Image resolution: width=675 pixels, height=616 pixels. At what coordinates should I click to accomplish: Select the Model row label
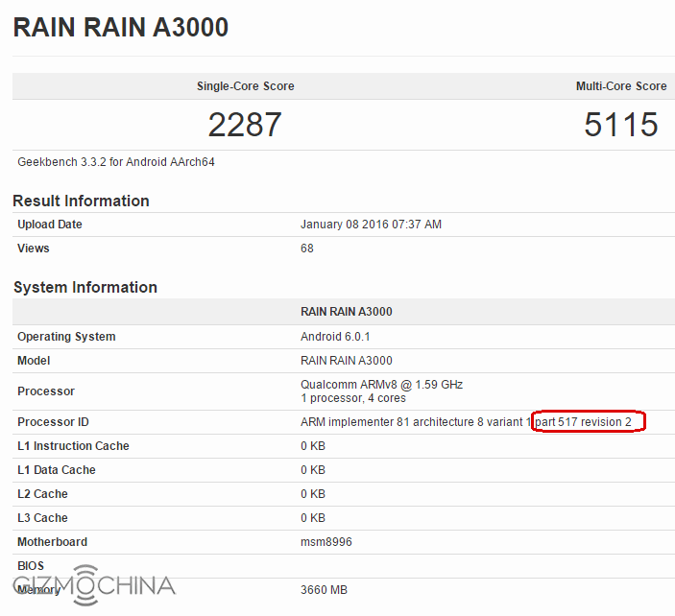tap(34, 361)
